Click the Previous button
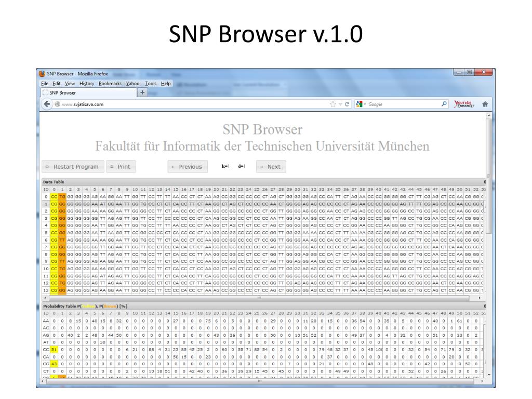This screenshot has height=399, width=532. coord(187,167)
